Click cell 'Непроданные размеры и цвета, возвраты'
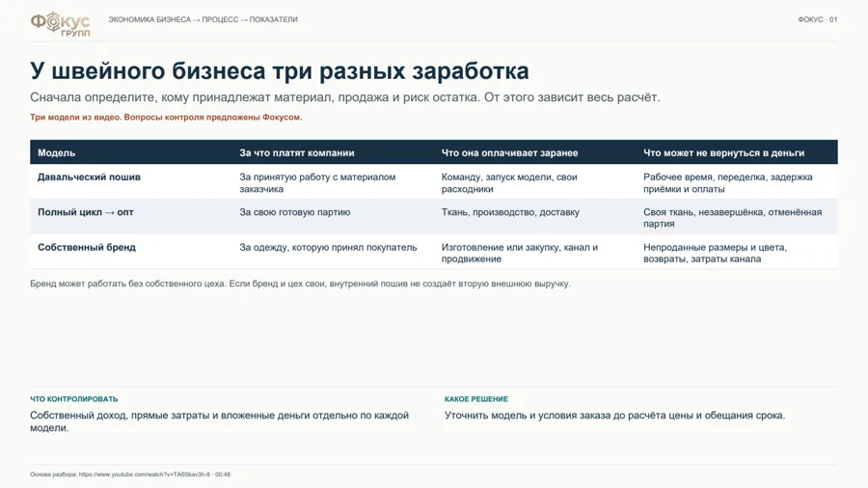This screenshot has height=488, width=868. (x=716, y=253)
